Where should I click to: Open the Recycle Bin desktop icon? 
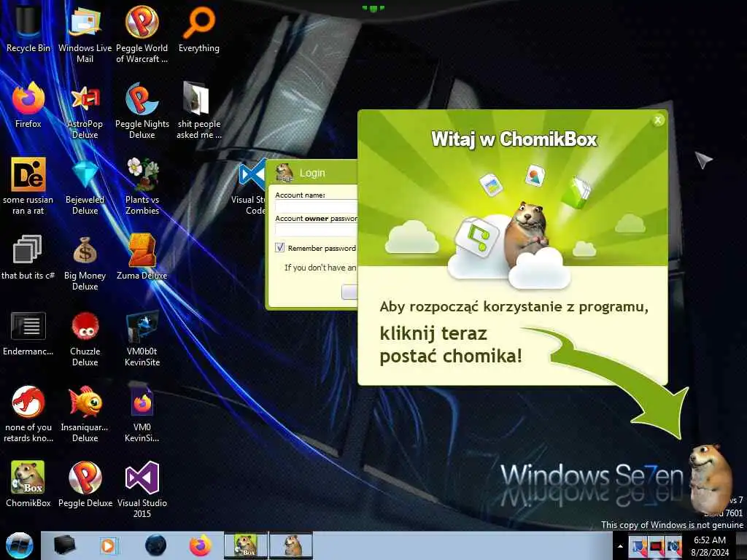28,28
